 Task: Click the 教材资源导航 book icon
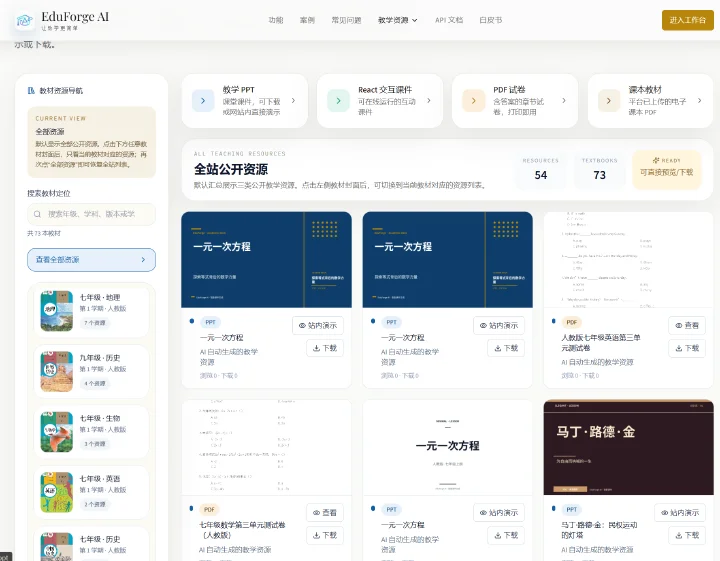click(x=31, y=90)
